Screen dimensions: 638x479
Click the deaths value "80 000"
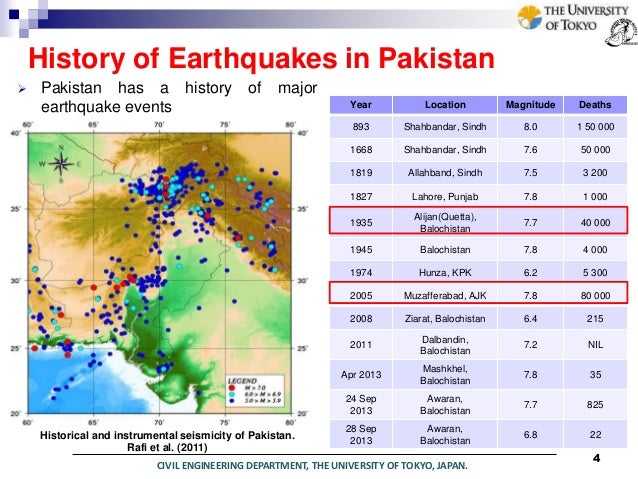click(x=595, y=295)
